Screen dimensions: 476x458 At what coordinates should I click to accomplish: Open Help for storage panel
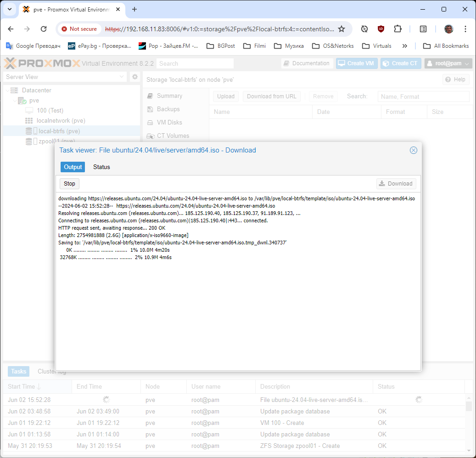click(456, 79)
